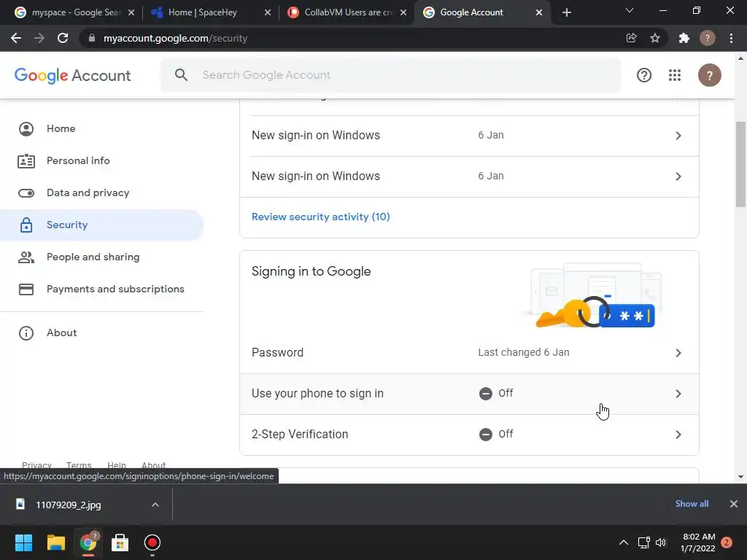Click the search magnifier in Google Account
747x560 pixels.
(x=181, y=75)
